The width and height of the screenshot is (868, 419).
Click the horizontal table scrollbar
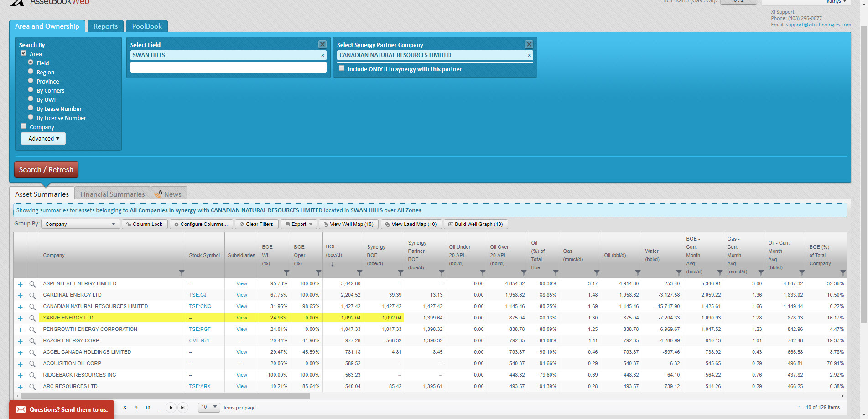[165, 396]
